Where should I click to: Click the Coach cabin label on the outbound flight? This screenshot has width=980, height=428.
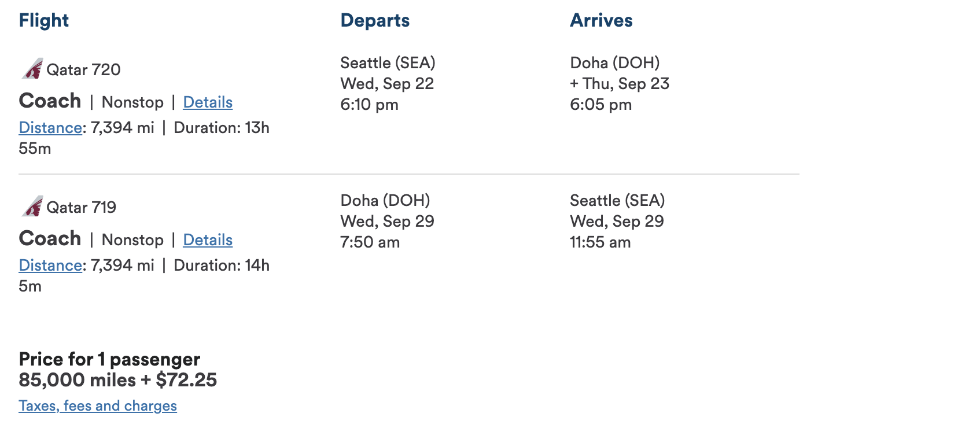coord(49,101)
